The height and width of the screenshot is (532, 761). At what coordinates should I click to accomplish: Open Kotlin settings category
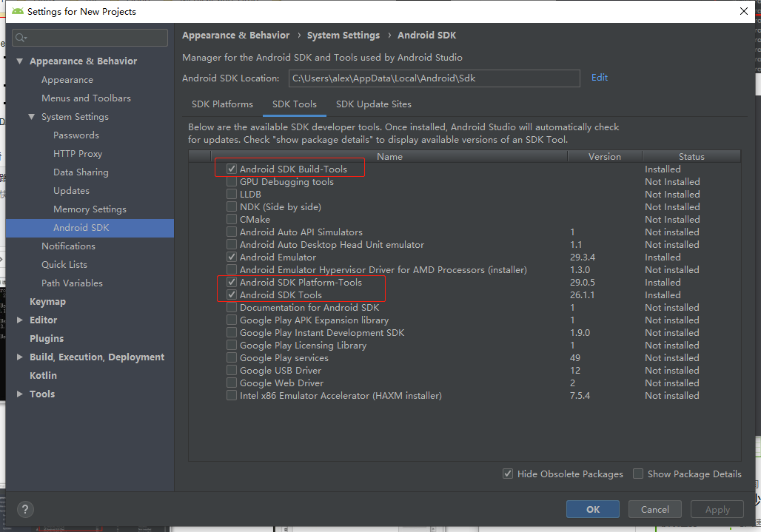(43, 375)
